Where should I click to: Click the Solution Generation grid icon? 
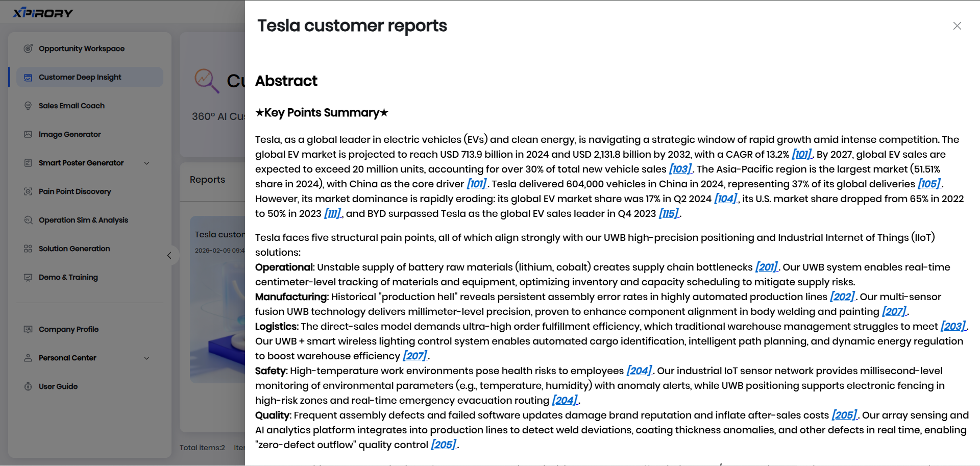pos(28,249)
